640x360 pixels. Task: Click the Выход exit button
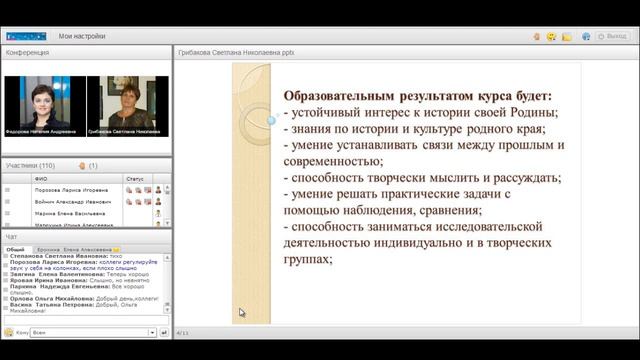[613, 36]
